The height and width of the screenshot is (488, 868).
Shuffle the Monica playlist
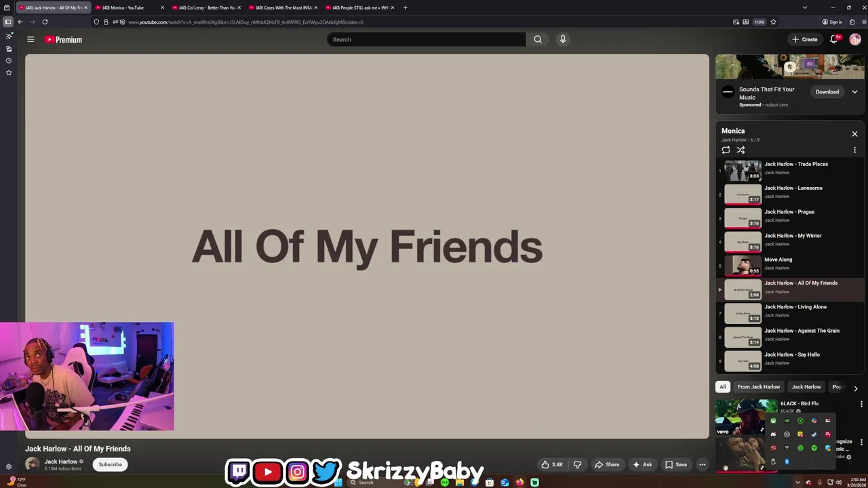(741, 150)
